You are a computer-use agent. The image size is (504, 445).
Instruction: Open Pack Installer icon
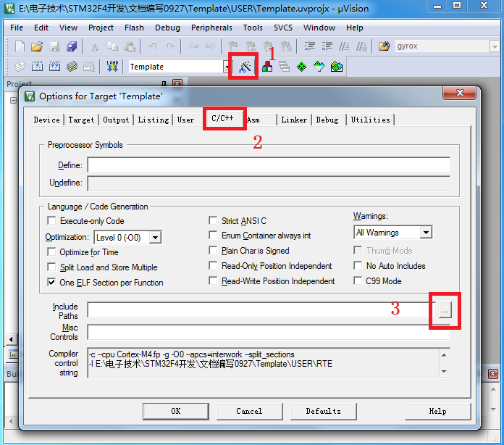pos(337,67)
